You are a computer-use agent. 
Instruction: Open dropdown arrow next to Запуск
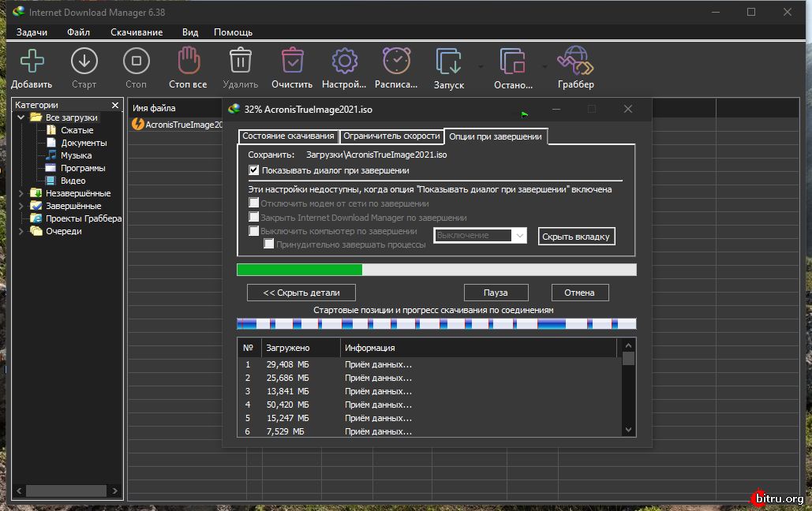coord(481,66)
